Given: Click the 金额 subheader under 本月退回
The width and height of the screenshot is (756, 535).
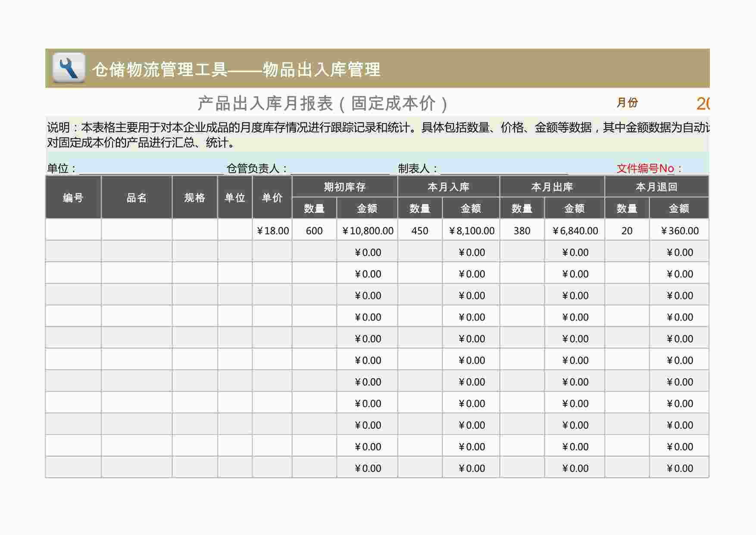Looking at the screenshot, I should (x=679, y=208).
